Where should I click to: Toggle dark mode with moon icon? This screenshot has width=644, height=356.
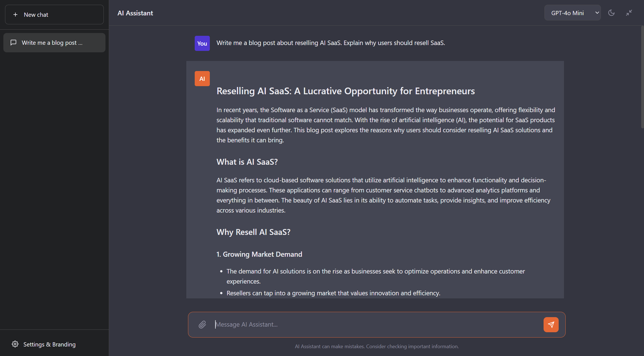point(611,13)
